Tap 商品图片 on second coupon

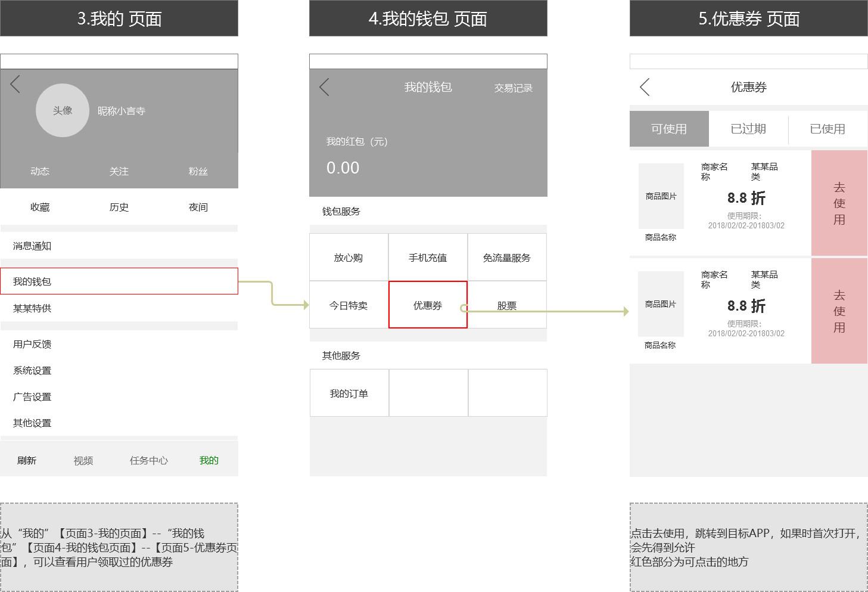tap(661, 304)
